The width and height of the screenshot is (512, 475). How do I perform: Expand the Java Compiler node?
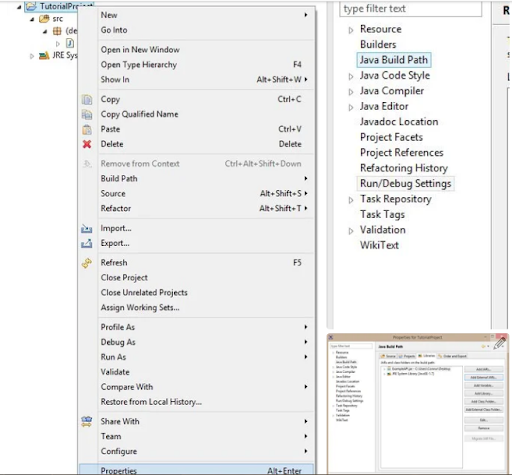click(x=351, y=92)
